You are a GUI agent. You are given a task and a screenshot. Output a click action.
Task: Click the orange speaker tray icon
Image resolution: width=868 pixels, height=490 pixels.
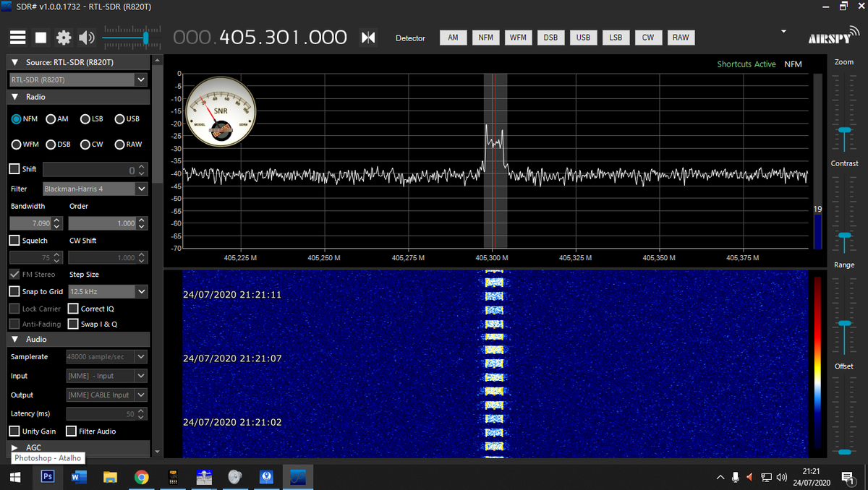749,477
